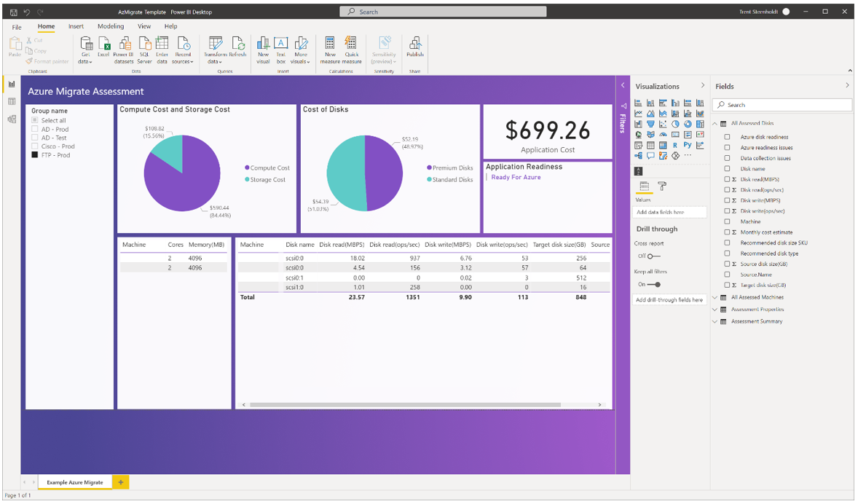Tick the Monthly cost estimate field
The height and width of the screenshot is (504, 858).
pyautogui.click(x=727, y=232)
